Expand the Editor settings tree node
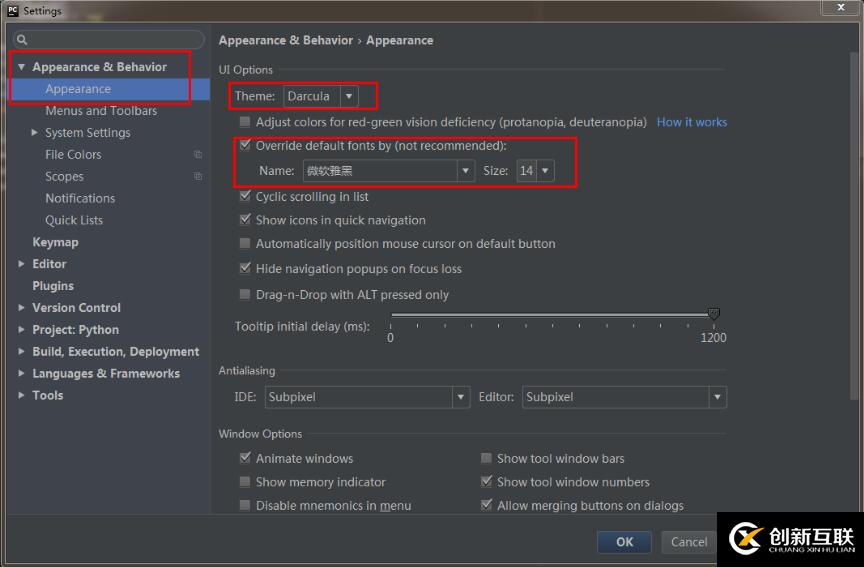The image size is (864, 567). (x=21, y=264)
